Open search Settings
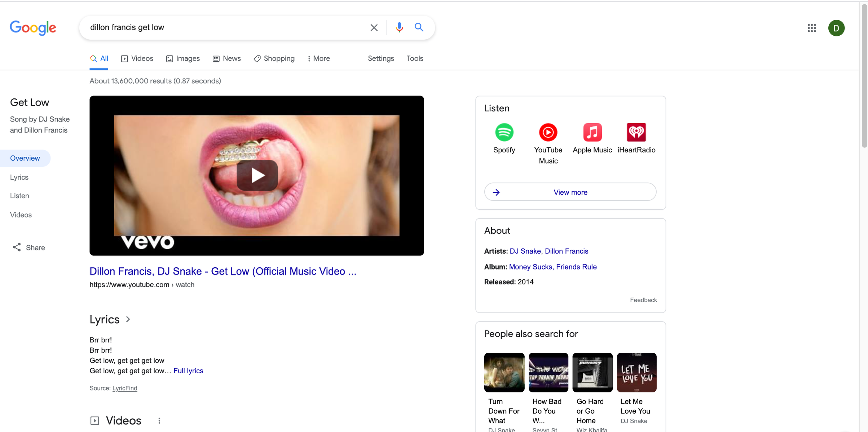Image resolution: width=868 pixels, height=432 pixels. tap(381, 58)
